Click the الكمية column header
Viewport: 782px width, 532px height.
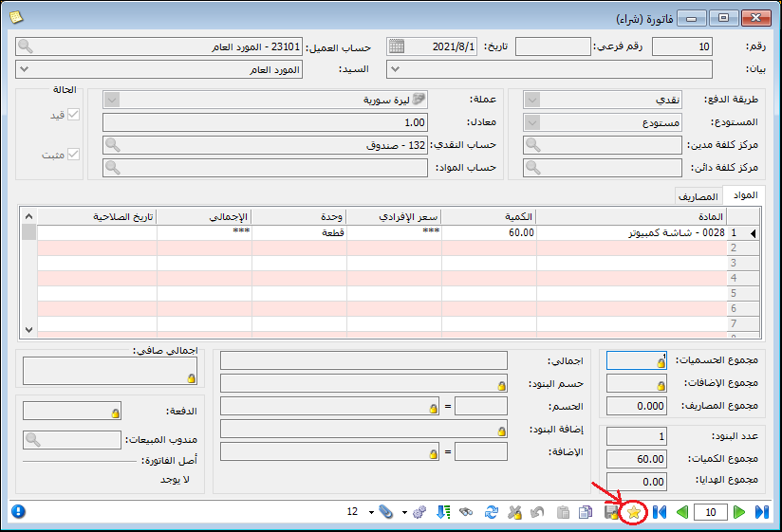(x=489, y=216)
